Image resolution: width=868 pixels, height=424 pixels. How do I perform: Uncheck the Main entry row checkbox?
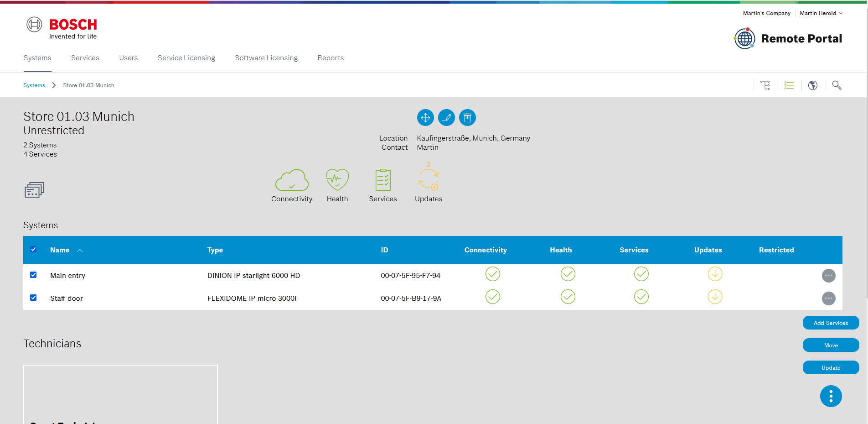tap(33, 275)
